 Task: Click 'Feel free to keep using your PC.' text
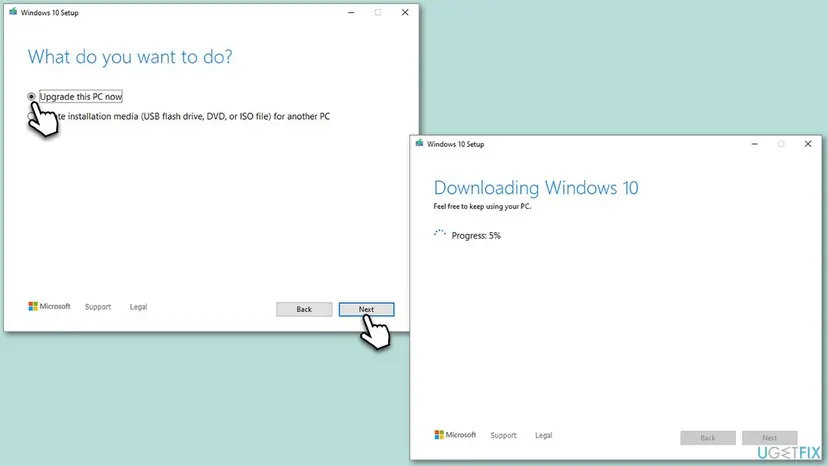tap(482, 207)
